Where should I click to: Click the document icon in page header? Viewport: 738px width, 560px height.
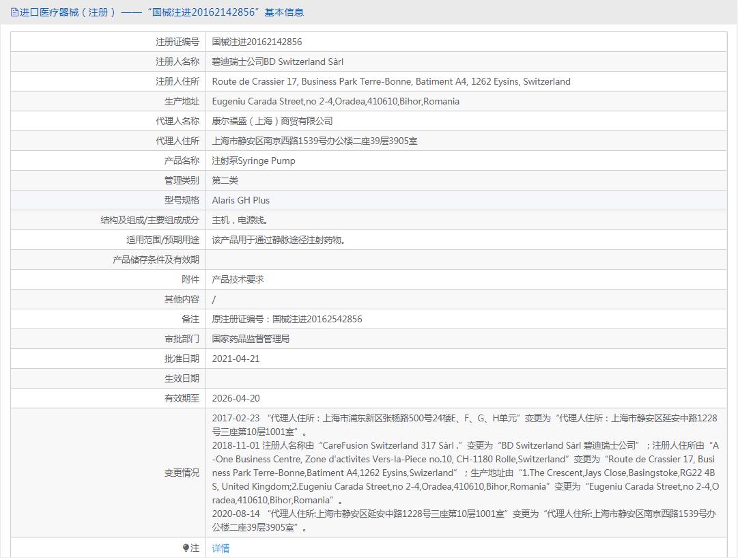click(14, 12)
